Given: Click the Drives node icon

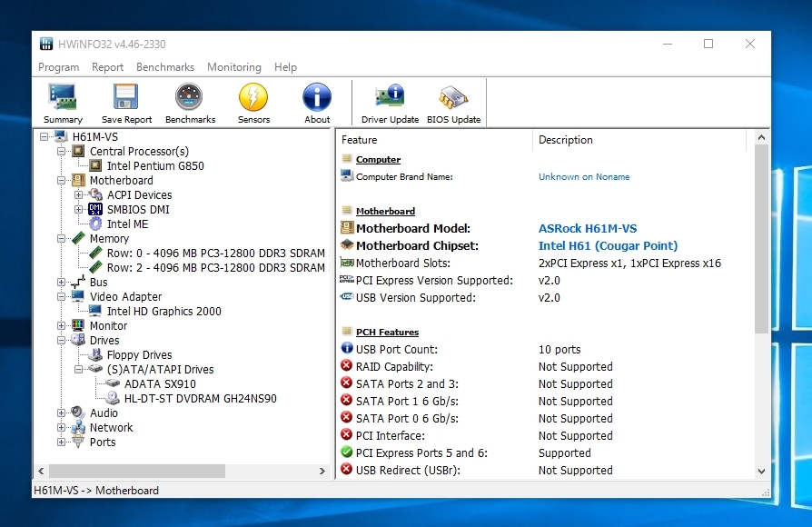Looking at the screenshot, I should [78, 340].
